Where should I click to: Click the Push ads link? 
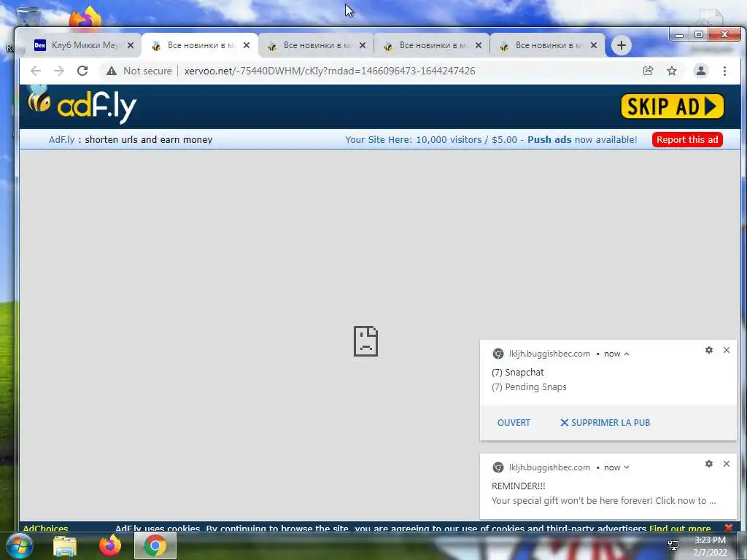[549, 139]
